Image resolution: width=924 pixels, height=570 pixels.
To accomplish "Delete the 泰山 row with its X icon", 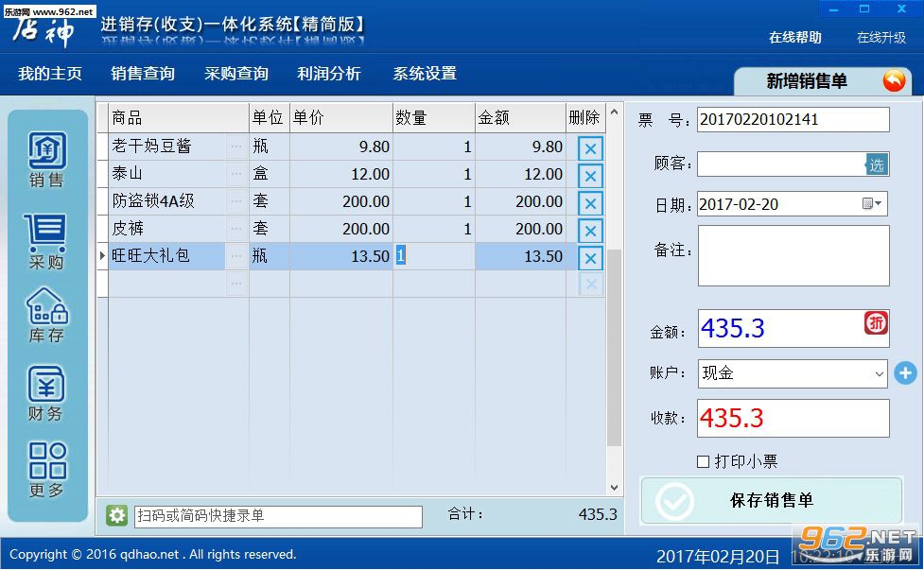I will pyautogui.click(x=590, y=176).
